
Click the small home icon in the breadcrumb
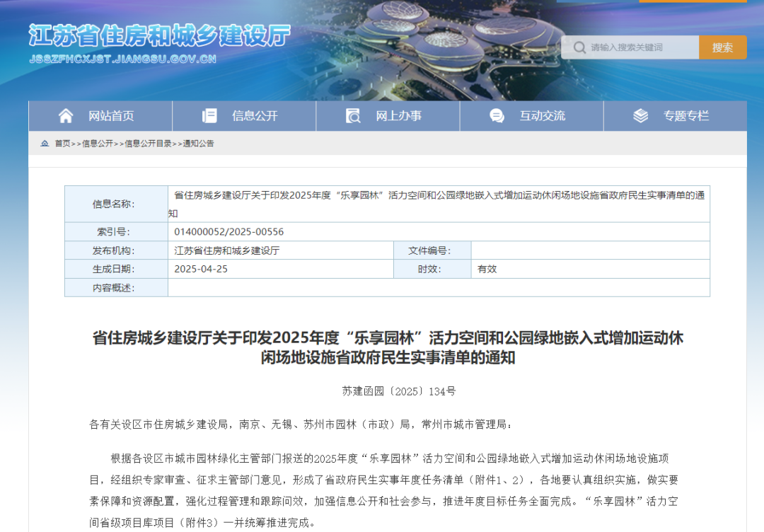(x=45, y=144)
